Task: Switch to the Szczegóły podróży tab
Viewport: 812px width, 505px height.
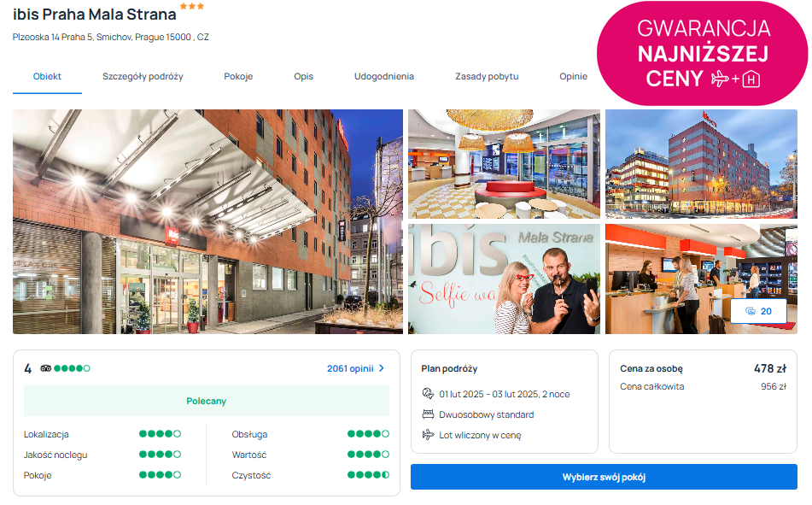Action: (143, 76)
